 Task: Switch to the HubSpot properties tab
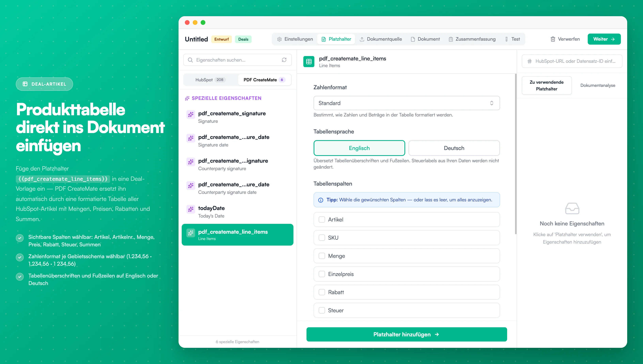point(211,80)
